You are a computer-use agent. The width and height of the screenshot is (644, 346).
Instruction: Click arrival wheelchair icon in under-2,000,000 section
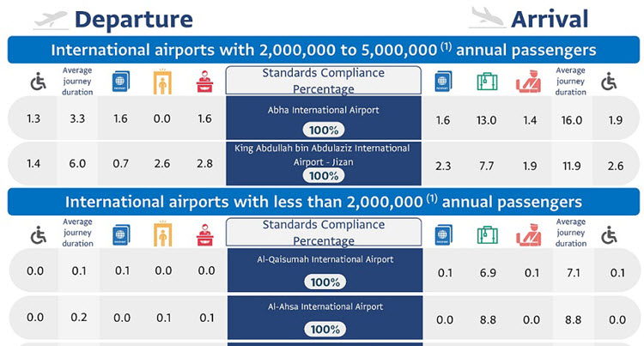click(609, 235)
